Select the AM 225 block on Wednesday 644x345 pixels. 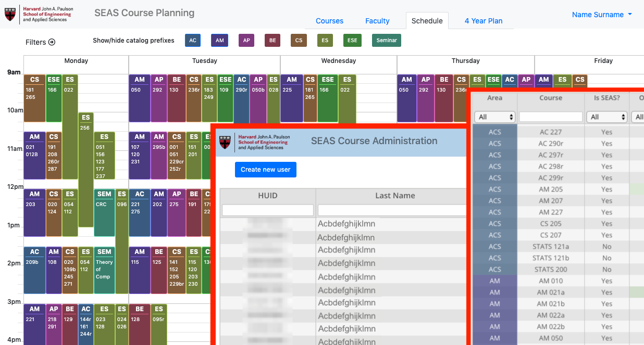[x=291, y=98]
